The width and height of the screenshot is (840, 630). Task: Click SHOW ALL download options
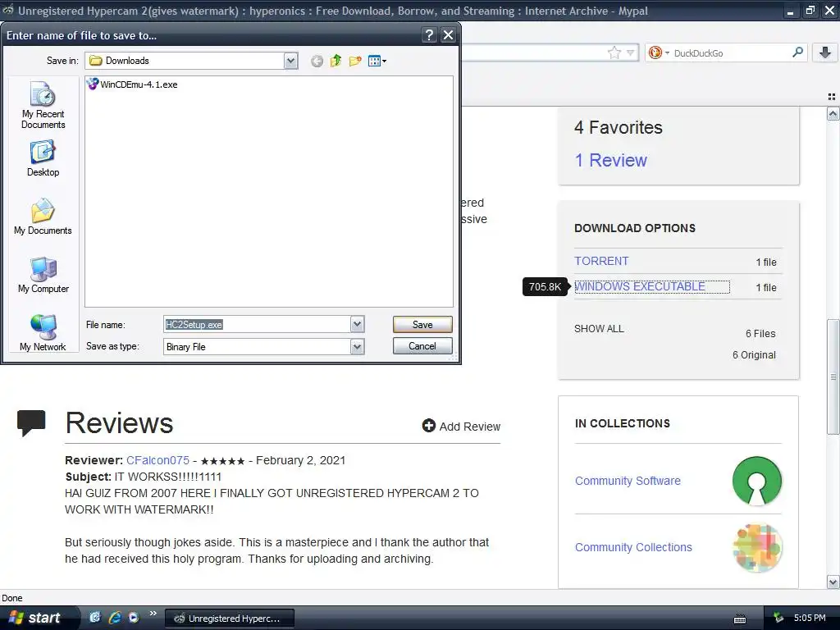coord(599,328)
